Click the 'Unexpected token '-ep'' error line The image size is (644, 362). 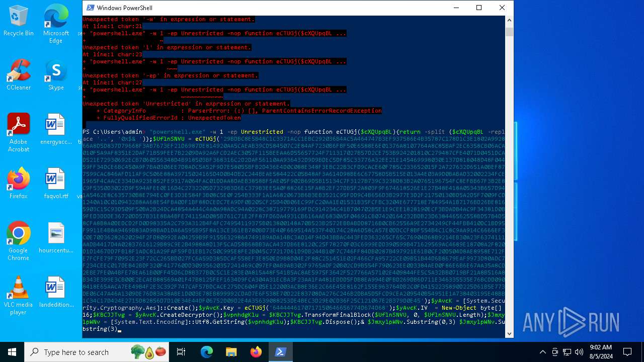click(x=171, y=75)
